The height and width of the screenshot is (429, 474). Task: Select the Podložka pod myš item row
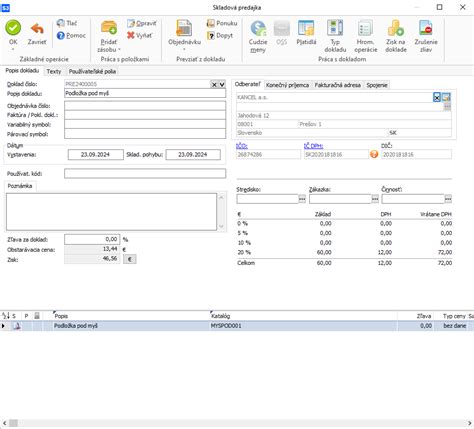(x=237, y=326)
